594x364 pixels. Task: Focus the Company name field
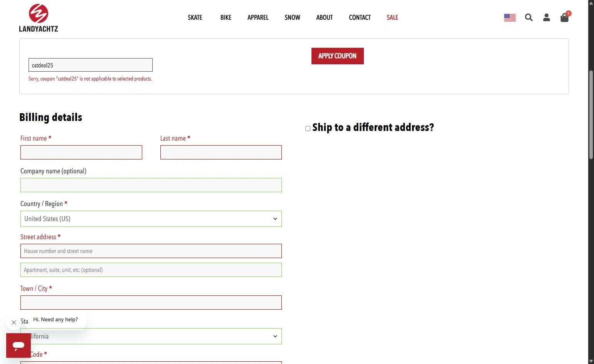click(151, 185)
